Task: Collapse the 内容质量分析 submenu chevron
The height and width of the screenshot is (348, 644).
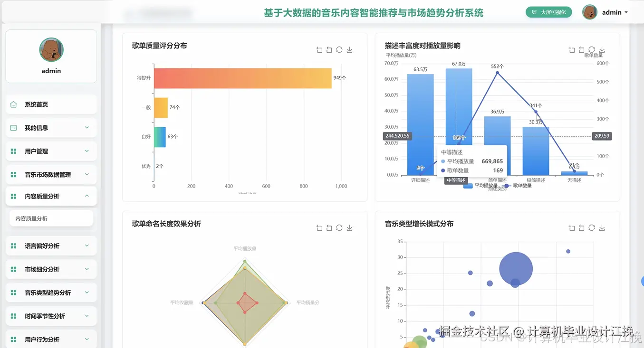Action: point(87,196)
